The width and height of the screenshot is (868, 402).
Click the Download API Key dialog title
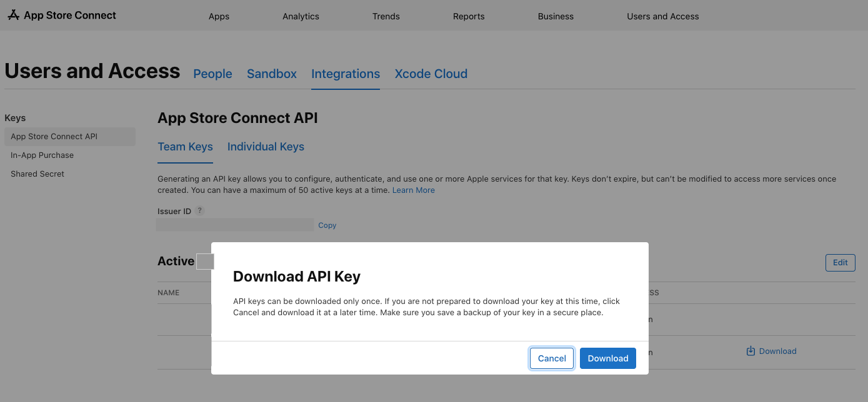pos(297,277)
